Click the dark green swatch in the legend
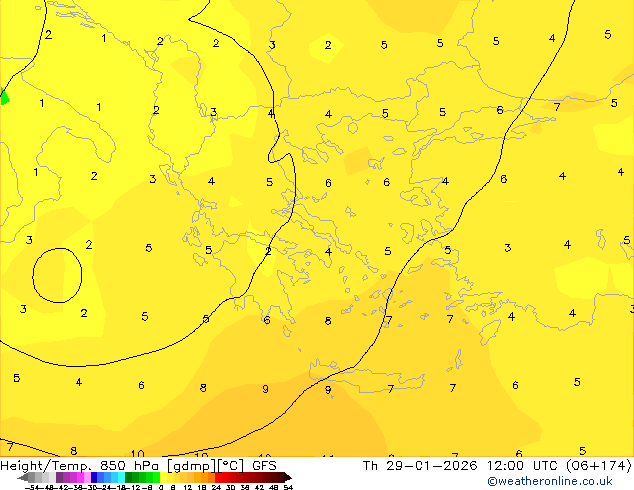The height and width of the screenshot is (490, 634). 129,477
